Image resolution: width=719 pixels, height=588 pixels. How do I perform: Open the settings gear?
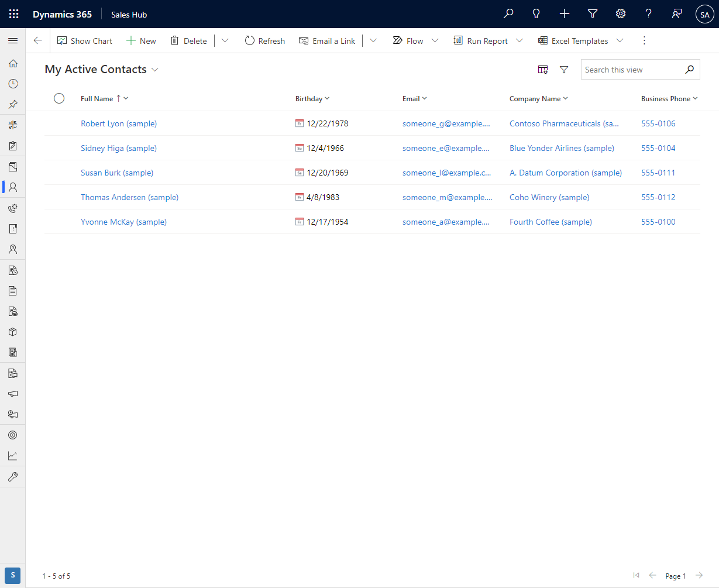click(x=621, y=14)
